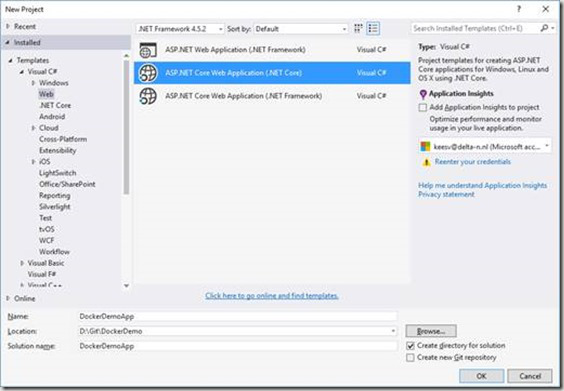Expand the iOS tree node
Viewport: 564px width, 391px height.
click(33, 162)
